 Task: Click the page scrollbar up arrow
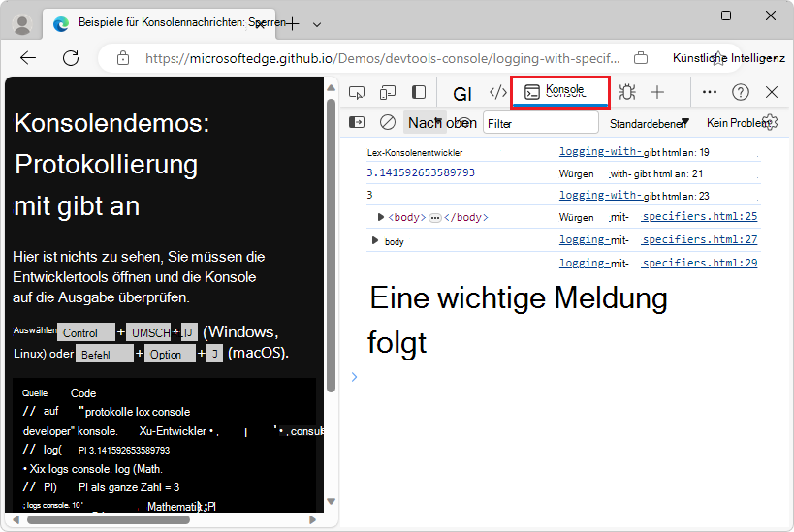332,87
